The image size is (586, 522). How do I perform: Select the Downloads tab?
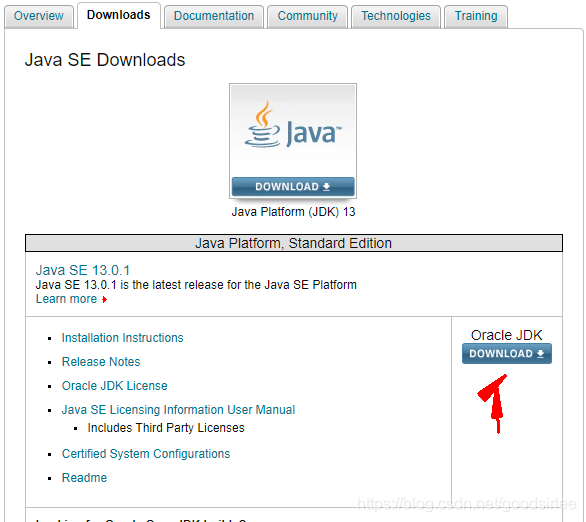click(118, 15)
